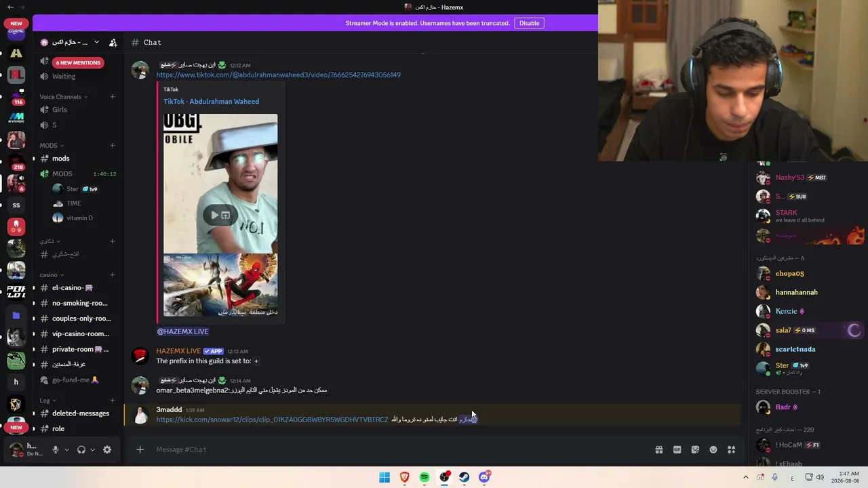Open the Spider-Man embed thumbnail image
Image resolution: width=868 pixels, height=488 pixels.
pyautogui.click(x=220, y=285)
